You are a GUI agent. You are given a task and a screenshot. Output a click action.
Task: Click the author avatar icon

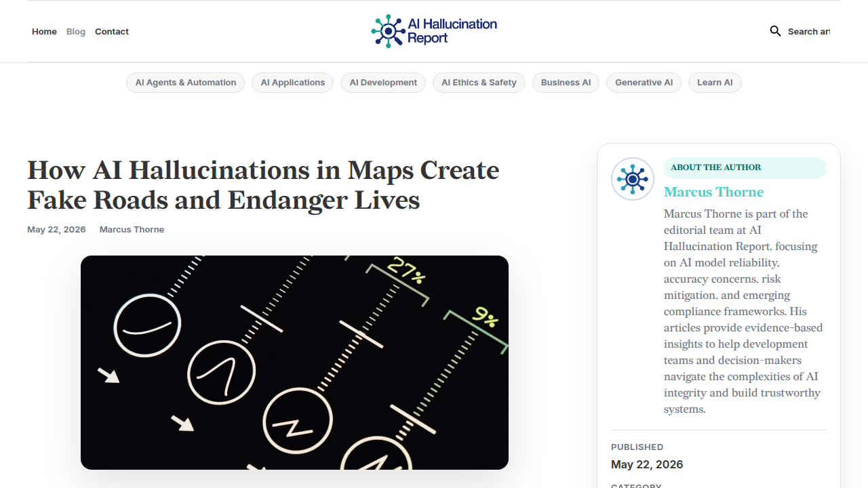click(633, 179)
